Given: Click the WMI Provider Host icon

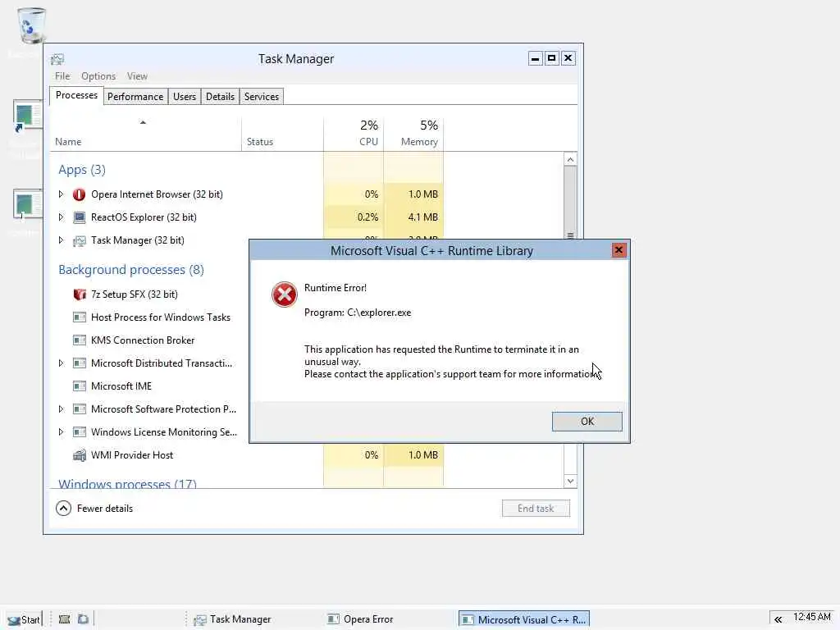Looking at the screenshot, I should coord(79,455).
